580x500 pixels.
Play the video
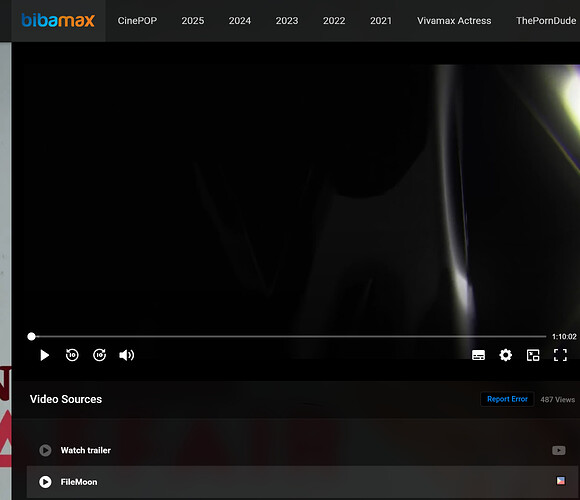(44, 355)
